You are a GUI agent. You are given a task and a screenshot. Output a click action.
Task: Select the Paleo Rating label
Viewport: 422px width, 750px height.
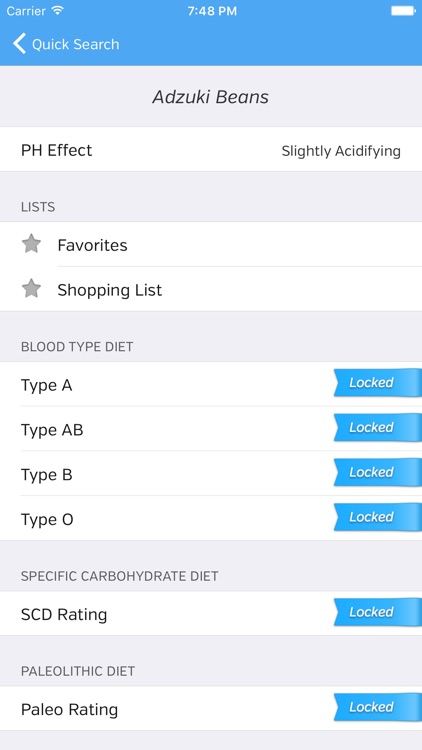pos(69,709)
